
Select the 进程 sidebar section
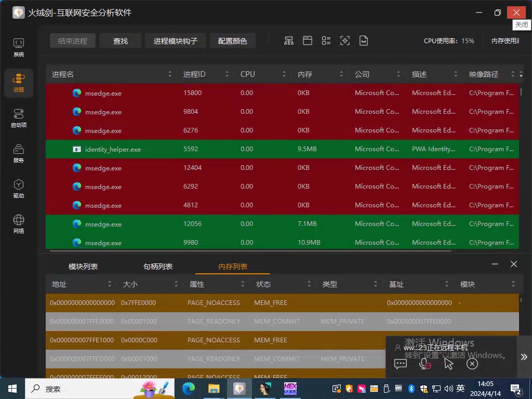(19, 83)
